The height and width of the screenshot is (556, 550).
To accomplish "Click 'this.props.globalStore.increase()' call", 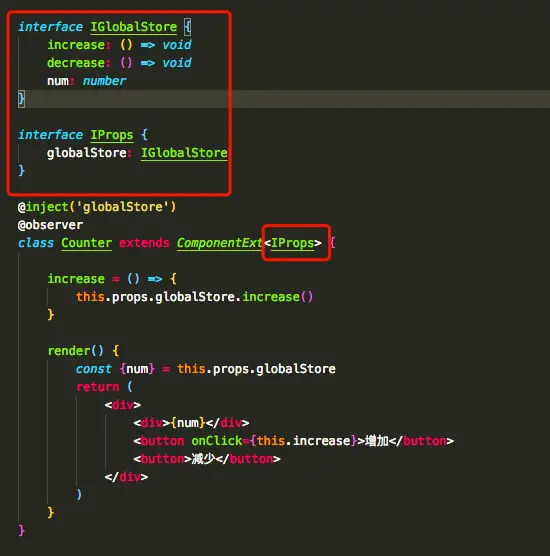I will 194,297.
